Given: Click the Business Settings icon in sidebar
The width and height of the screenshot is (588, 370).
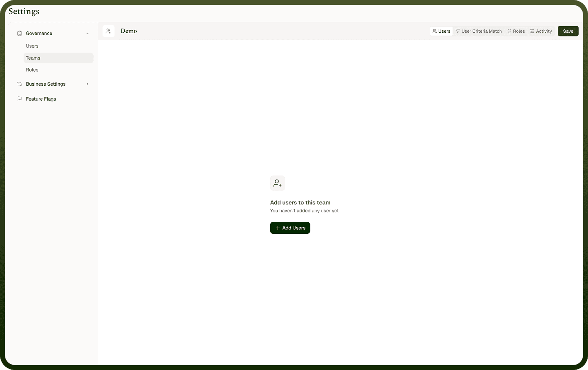Looking at the screenshot, I should (19, 84).
